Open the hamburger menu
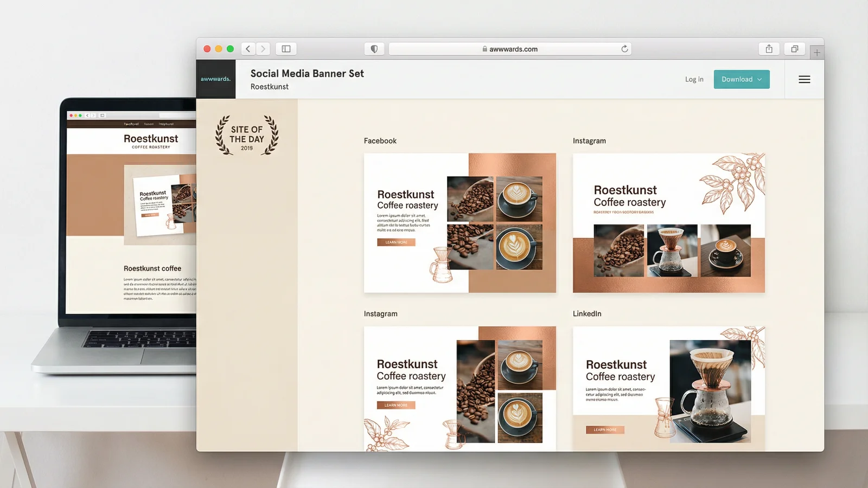 pyautogui.click(x=804, y=79)
